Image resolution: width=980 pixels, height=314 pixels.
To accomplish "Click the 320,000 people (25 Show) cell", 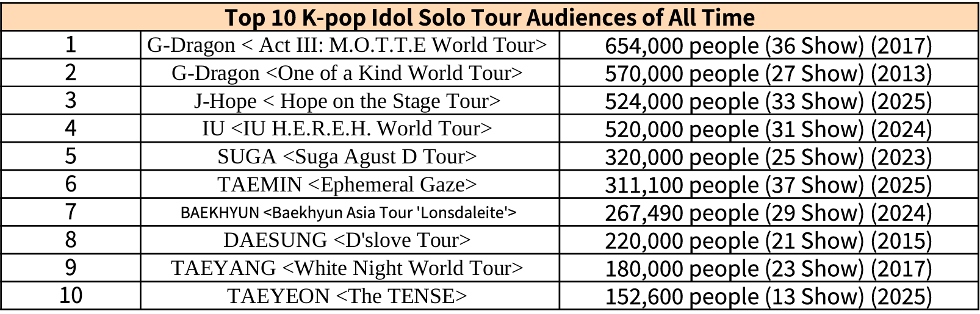I will click(768, 157).
